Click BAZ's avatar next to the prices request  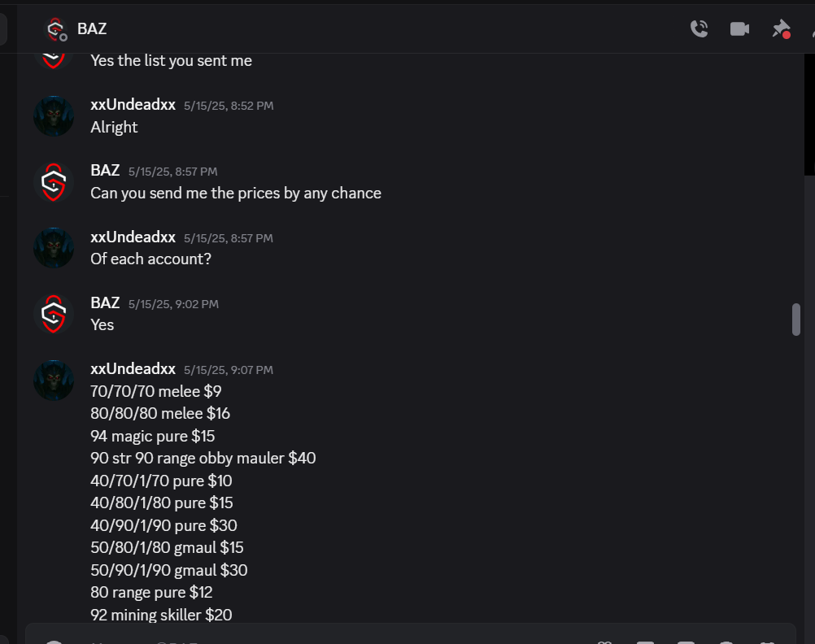pyautogui.click(x=54, y=182)
